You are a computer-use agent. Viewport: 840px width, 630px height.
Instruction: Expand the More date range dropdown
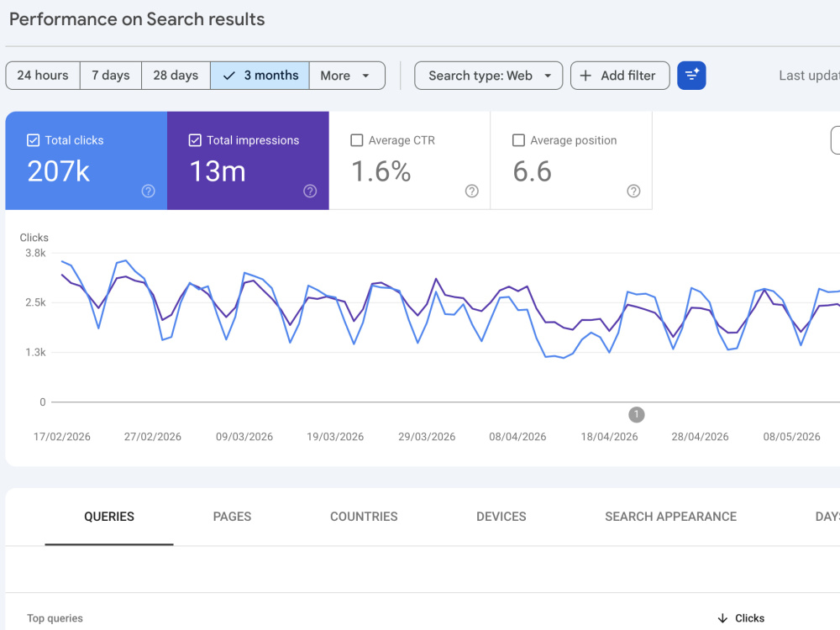click(x=347, y=76)
